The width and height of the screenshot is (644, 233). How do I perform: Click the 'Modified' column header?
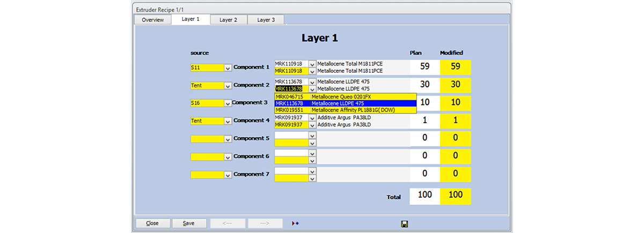[451, 52]
